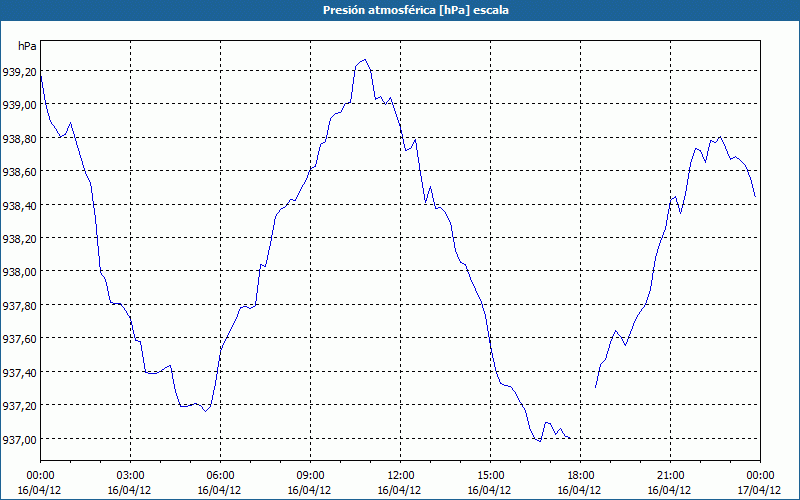This screenshot has width=800, height=500.
Task: Click the 939,00 axis value
Action: coord(19,105)
